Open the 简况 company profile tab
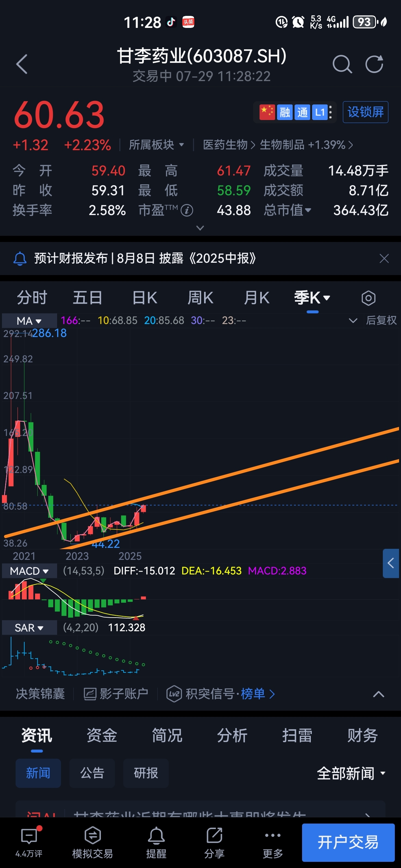 point(167,735)
